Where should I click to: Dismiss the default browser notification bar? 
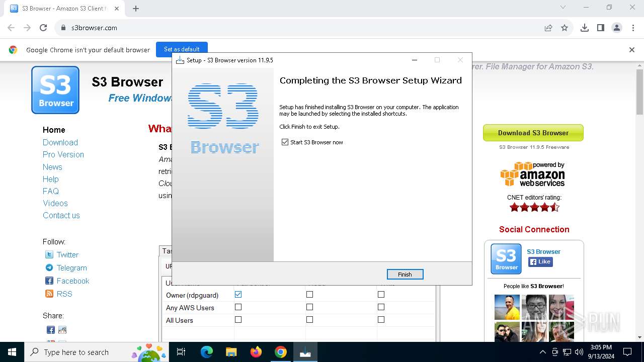click(x=632, y=50)
